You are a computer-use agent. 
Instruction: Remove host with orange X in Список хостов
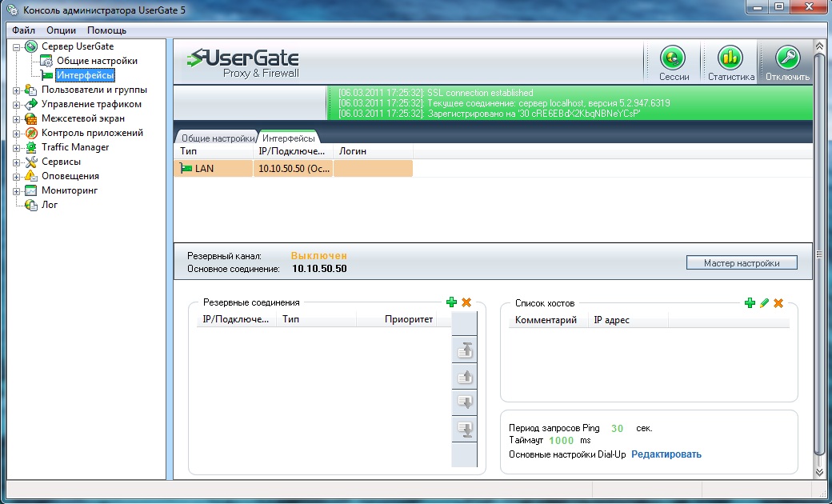pos(778,303)
